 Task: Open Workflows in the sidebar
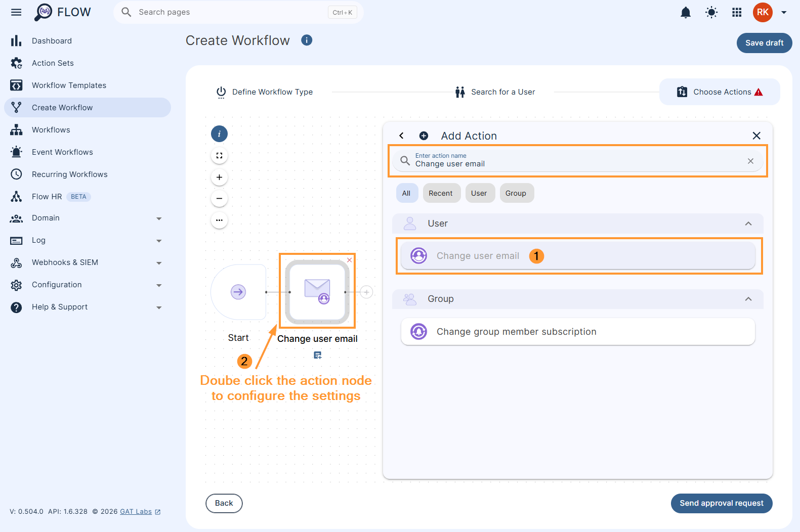[88, 130]
